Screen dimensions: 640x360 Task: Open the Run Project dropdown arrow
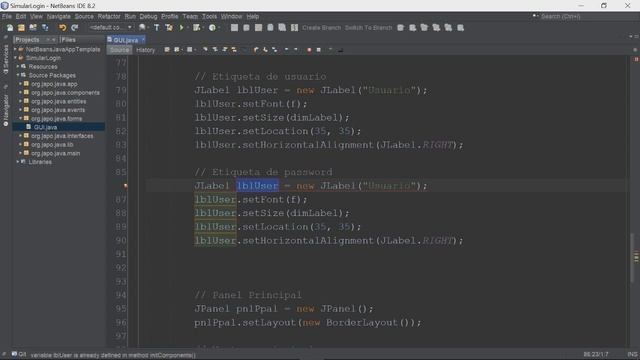click(188, 28)
